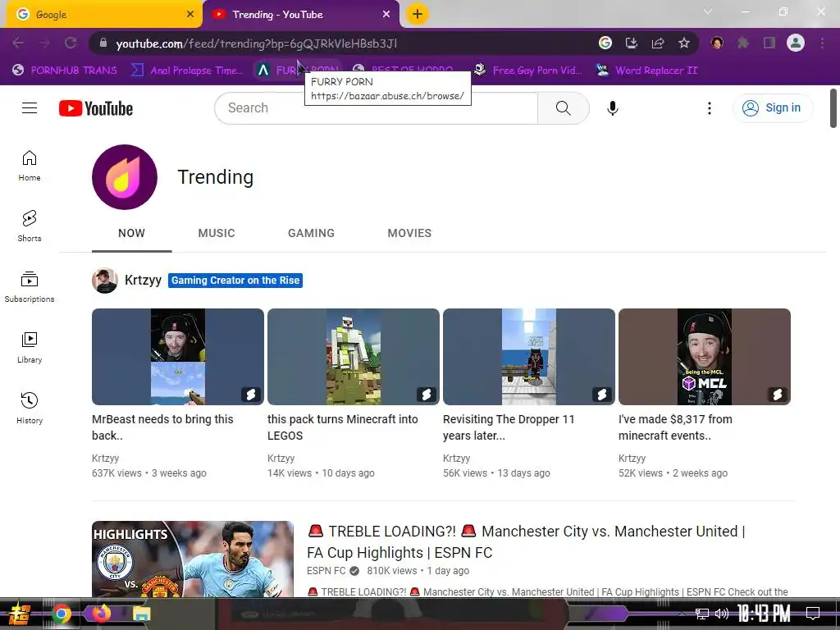Click the page vertical scrollbar thumb
The width and height of the screenshot is (840, 630).
(833, 108)
